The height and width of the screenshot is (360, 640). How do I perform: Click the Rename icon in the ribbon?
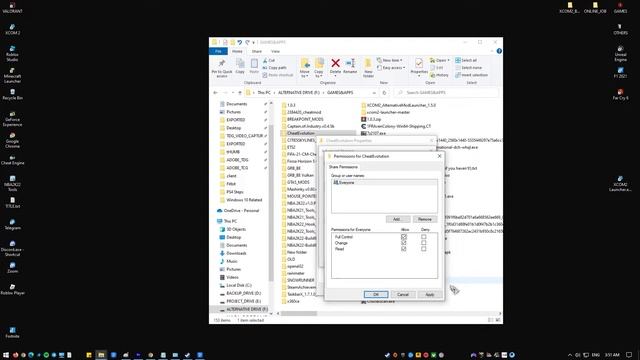(x=350, y=63)
